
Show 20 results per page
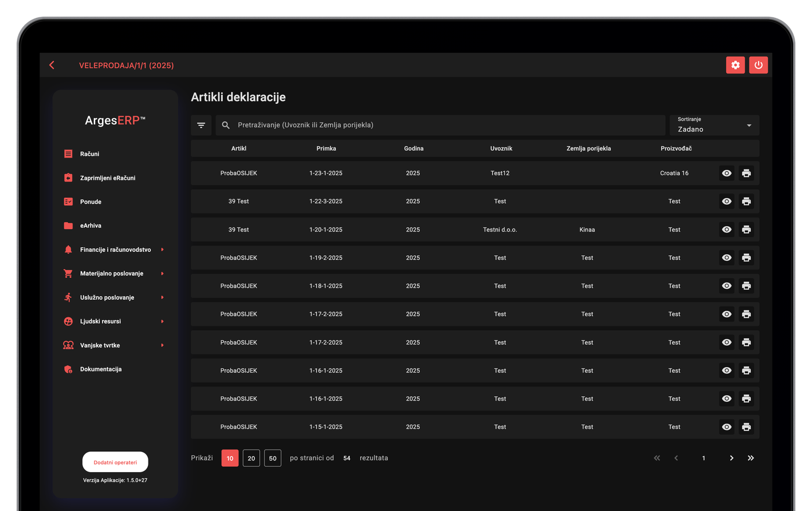[x=251, y=458]
